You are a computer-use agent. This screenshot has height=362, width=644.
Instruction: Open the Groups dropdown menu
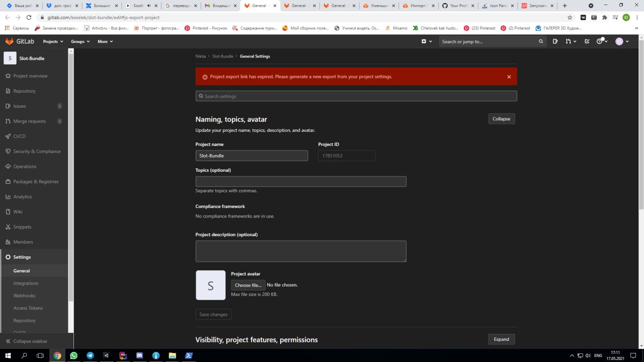[x=80, y=41]
